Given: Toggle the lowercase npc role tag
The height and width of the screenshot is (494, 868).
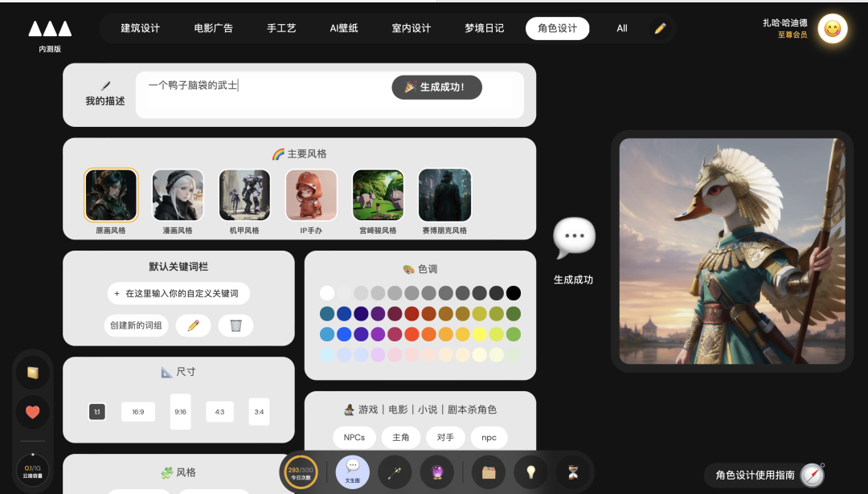Looking at the screenshot, I should 489,437.
